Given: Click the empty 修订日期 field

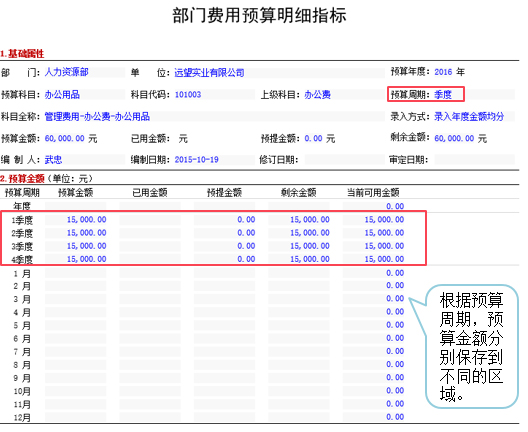Looking at the screenshot, I should (x=344, y=159).
